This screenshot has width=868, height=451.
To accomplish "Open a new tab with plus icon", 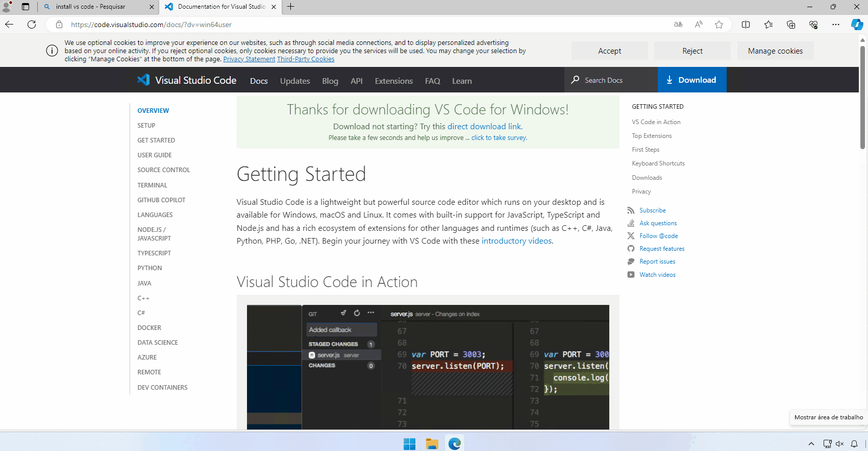I will coord(290,7).
